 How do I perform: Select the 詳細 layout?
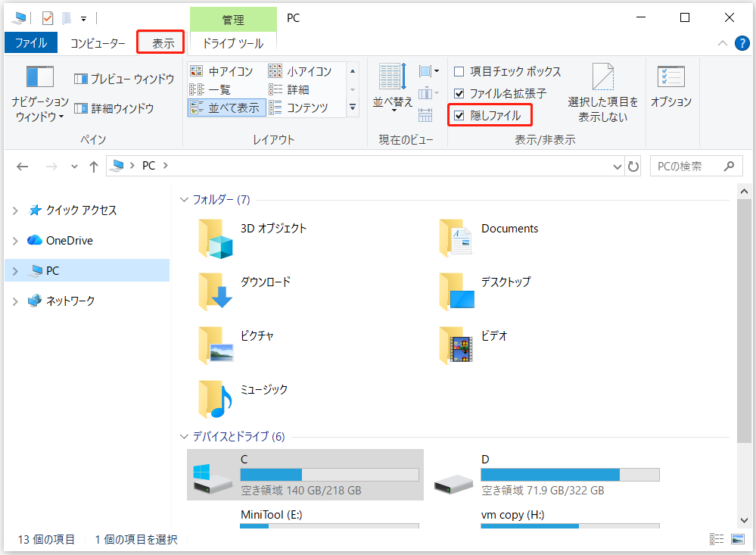pos(289,89)
